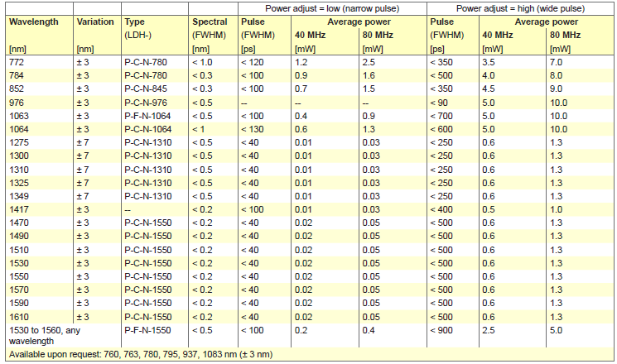Click the Type column header
The image size is (617, 364).
134,22
